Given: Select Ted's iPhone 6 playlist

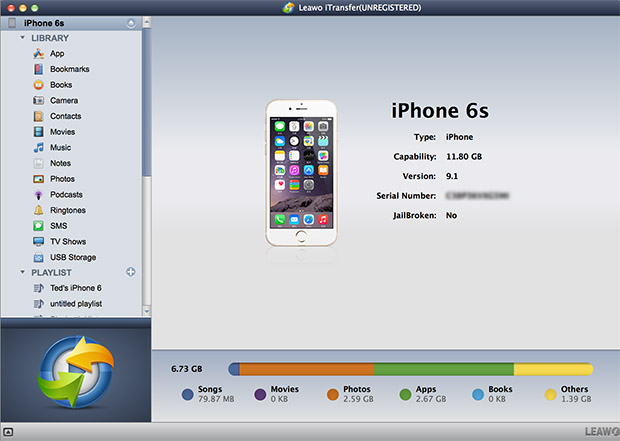Looking at the screenshot, I should [75, 288].
